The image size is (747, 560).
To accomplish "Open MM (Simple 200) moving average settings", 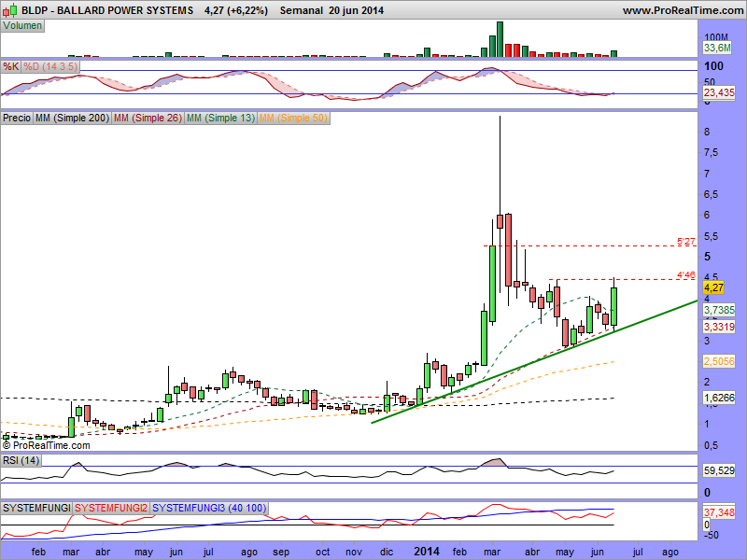I will click(73, 118).
